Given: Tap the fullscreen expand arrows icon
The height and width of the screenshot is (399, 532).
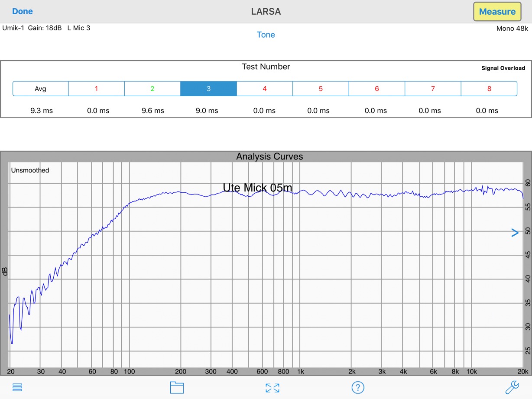Looking at the screenshot, I should 272,388.
